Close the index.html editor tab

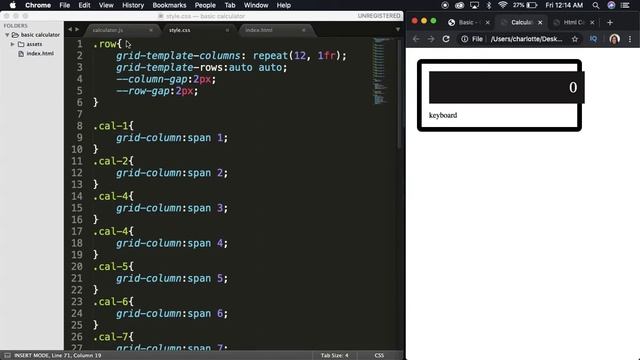pyautogui.click(x=303, y=30)
